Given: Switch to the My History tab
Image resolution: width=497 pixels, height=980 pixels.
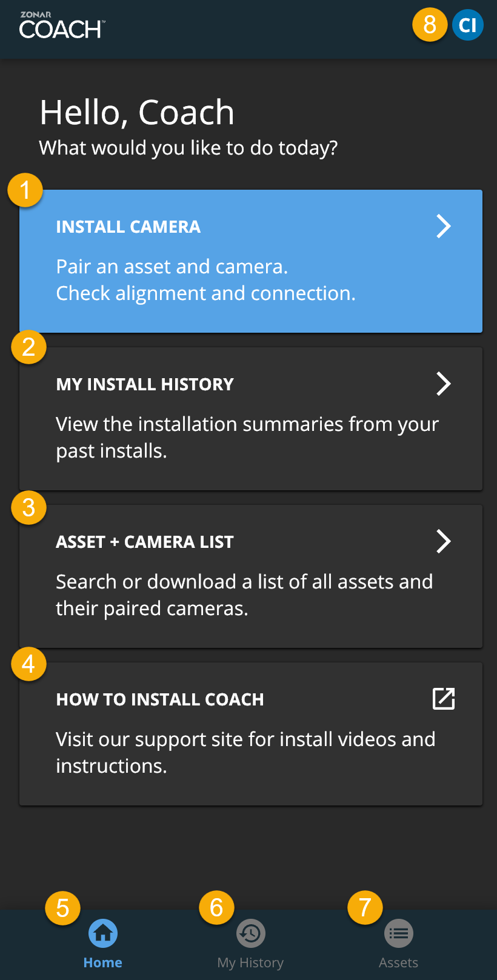Looking at the screenshot, I should [250, 943].
